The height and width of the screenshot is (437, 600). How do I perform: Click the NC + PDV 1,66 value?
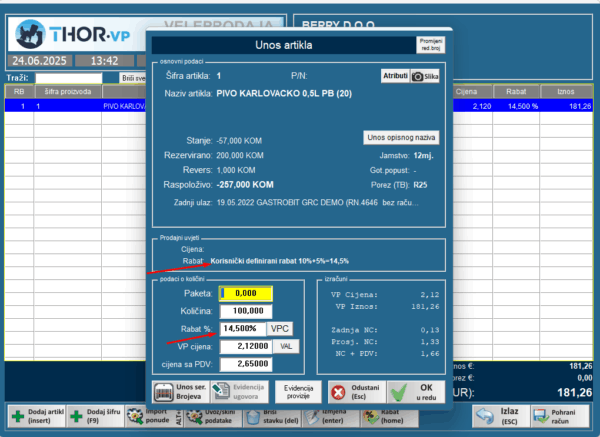coord(430,354)
